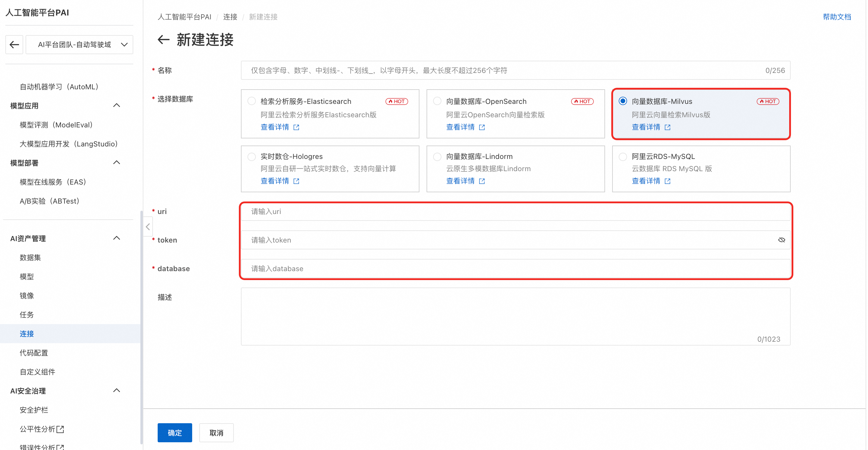Click the 确定 confirm button

point(175,432)
